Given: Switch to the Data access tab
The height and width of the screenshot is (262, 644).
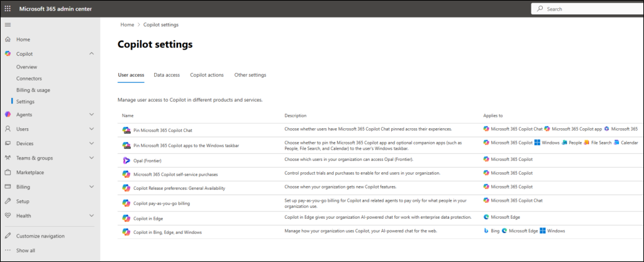Looking at the screenshot, I should click(167, 75).
